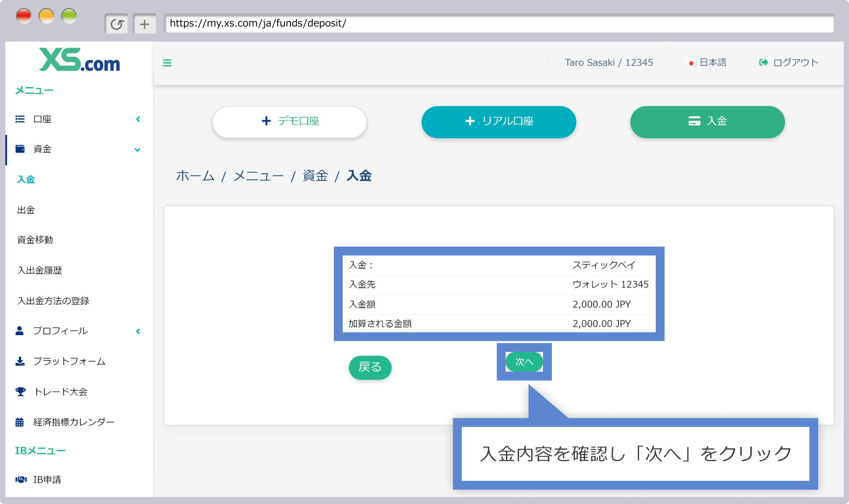Collapse the 資金 menu chevron
Viewport: 849px width, 504px height.
[138, 150]
